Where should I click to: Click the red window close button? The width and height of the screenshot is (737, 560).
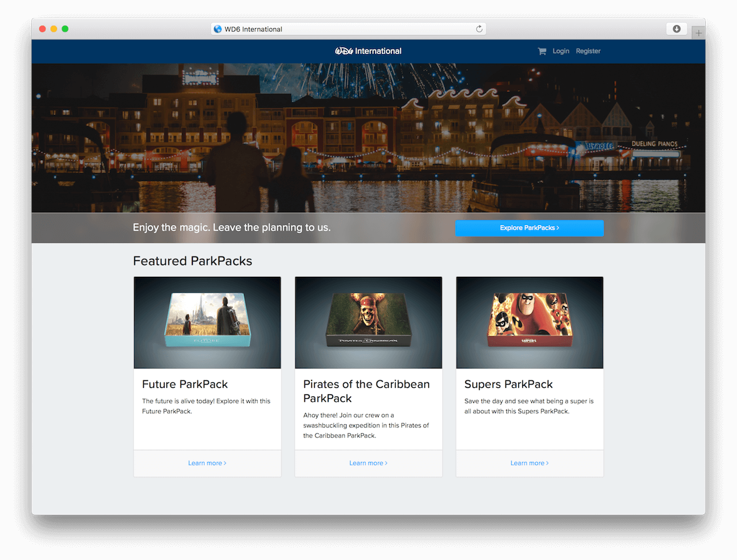point(42,29)
